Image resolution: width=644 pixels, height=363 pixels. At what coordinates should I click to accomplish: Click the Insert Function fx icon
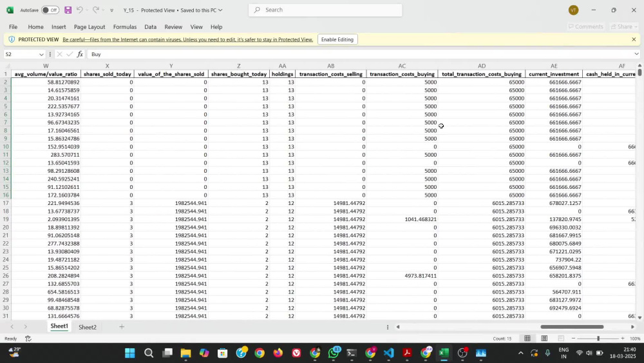click(80, 54)
